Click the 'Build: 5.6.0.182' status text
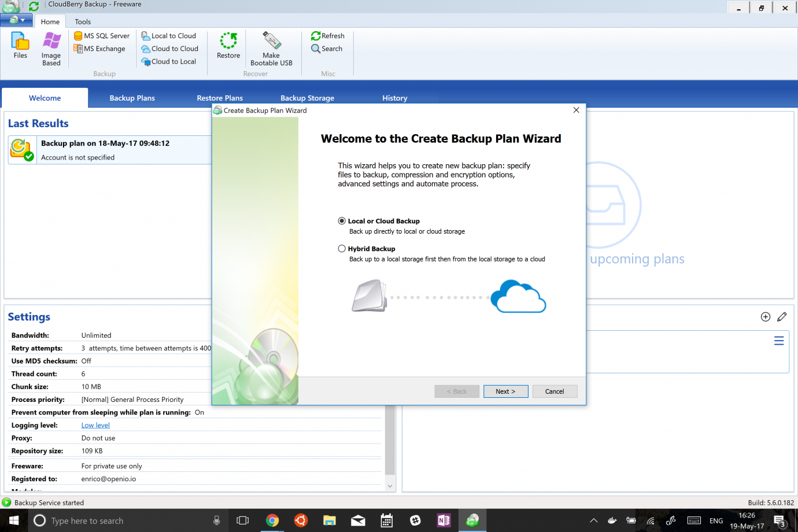Screen dimensions: 798x532 (x=771, y=503)
